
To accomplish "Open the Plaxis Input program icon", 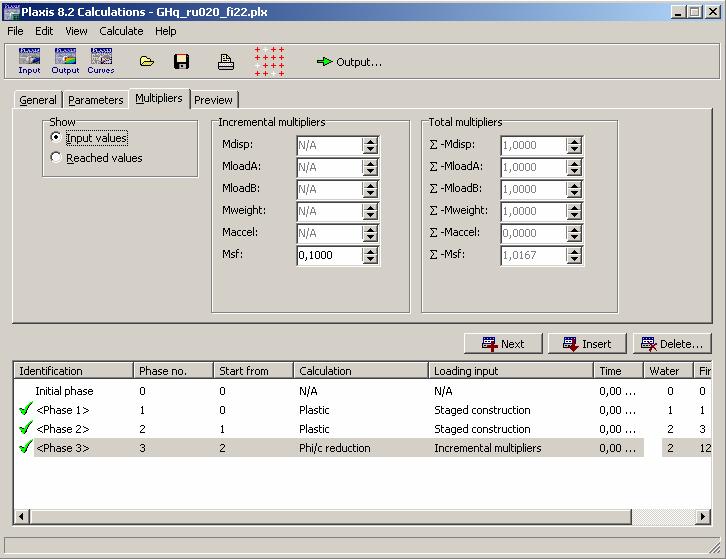I will coord(29,61).
